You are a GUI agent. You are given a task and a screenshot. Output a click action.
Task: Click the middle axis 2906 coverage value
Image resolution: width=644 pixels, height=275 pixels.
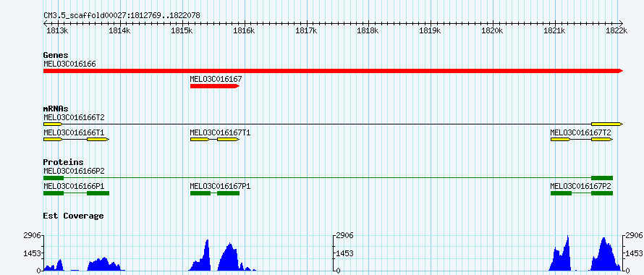point(345,235)
